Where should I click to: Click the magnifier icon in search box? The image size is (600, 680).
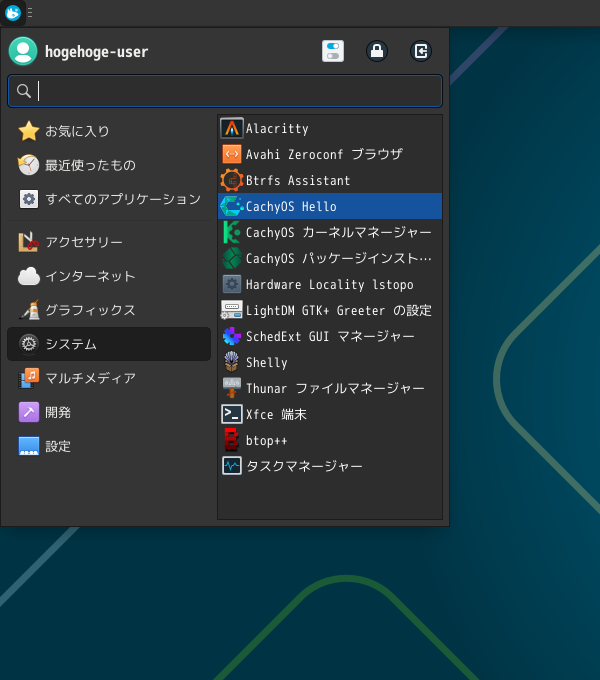point(23,91)
